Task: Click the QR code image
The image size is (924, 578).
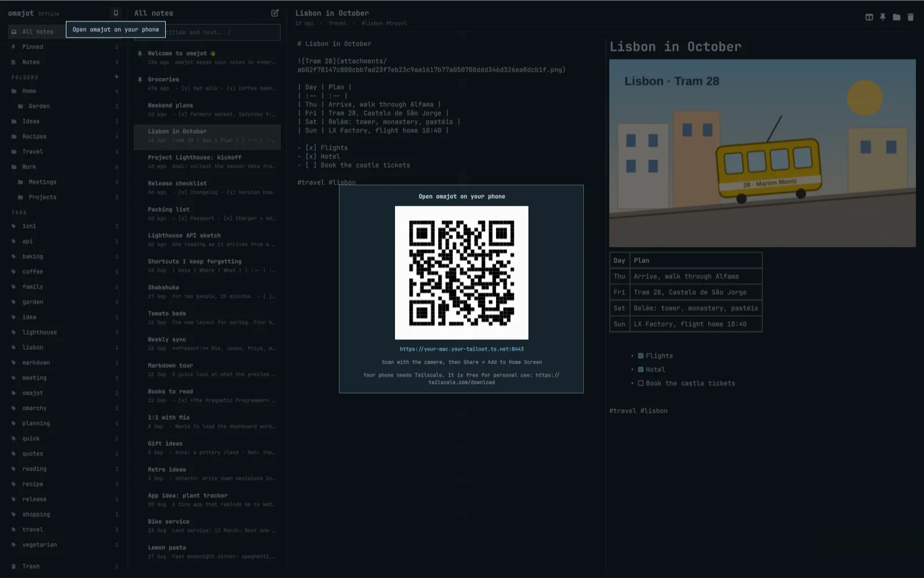Action: pos(461,273)
